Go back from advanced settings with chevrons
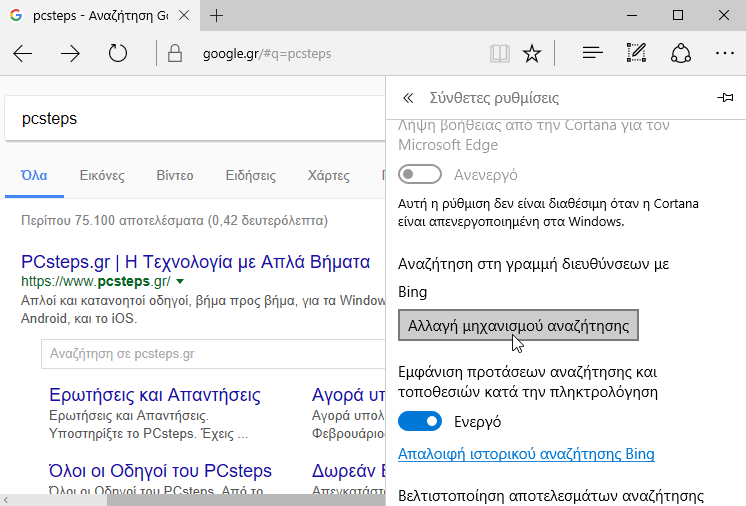The image size is (746, 506). point(408,98)
